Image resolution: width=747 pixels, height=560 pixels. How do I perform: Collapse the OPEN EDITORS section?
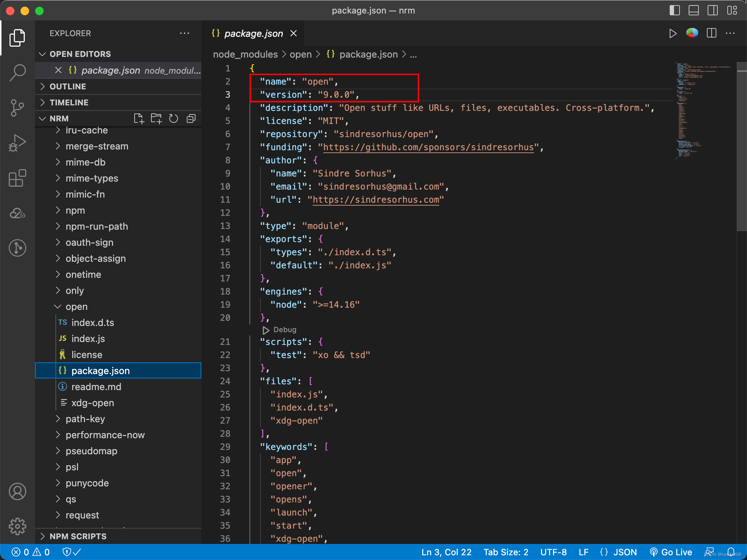[x=118, y=54]
